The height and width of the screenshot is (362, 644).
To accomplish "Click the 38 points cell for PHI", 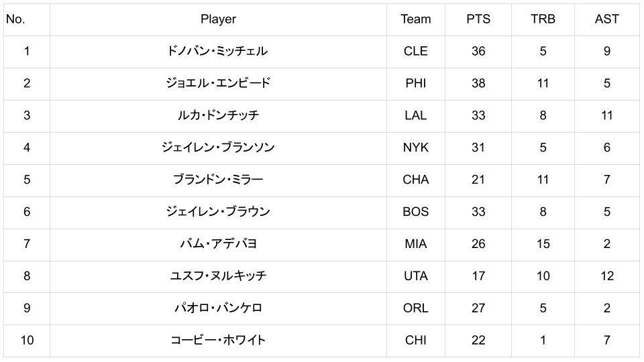I will (x=478, y=83).
